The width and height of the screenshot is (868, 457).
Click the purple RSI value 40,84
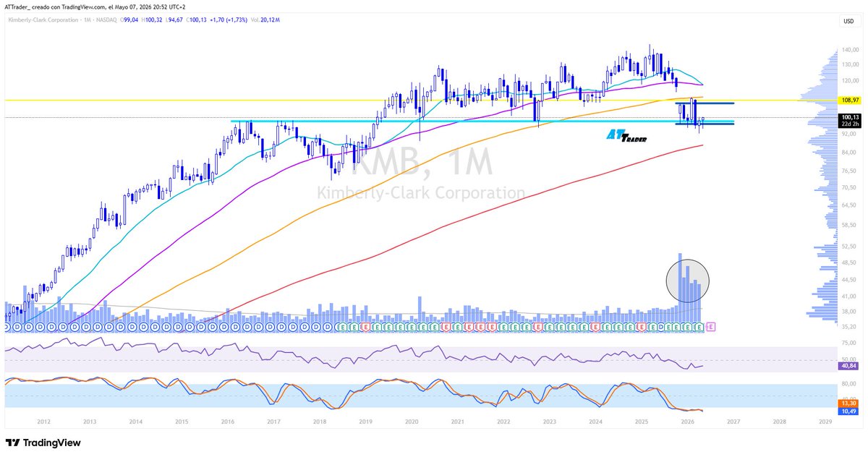849,366
